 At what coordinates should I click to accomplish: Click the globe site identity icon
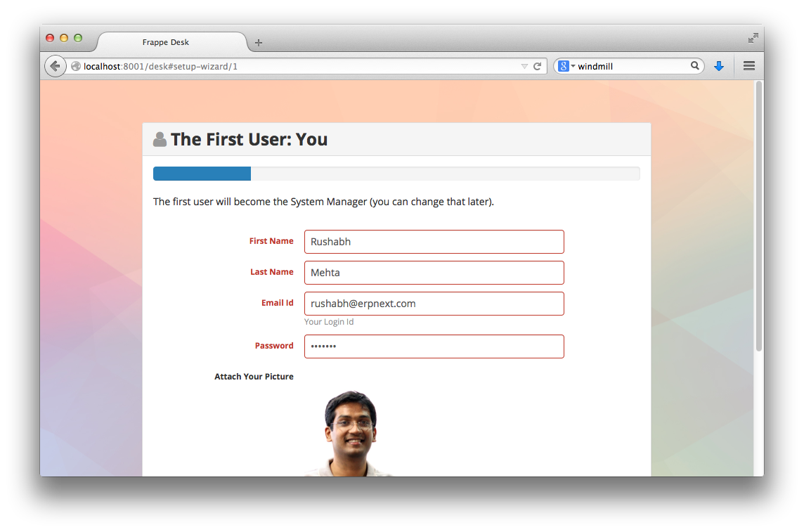[x=76, y=66]
